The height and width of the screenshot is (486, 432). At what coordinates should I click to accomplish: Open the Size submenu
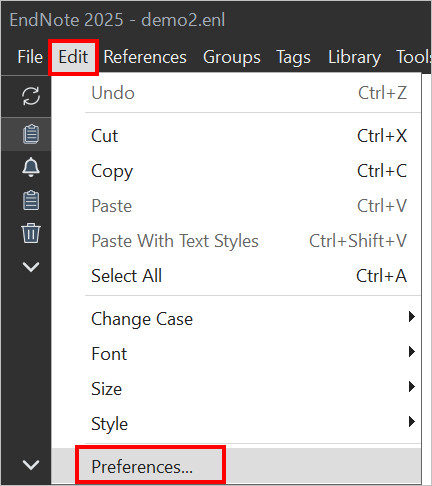(253, 389)
